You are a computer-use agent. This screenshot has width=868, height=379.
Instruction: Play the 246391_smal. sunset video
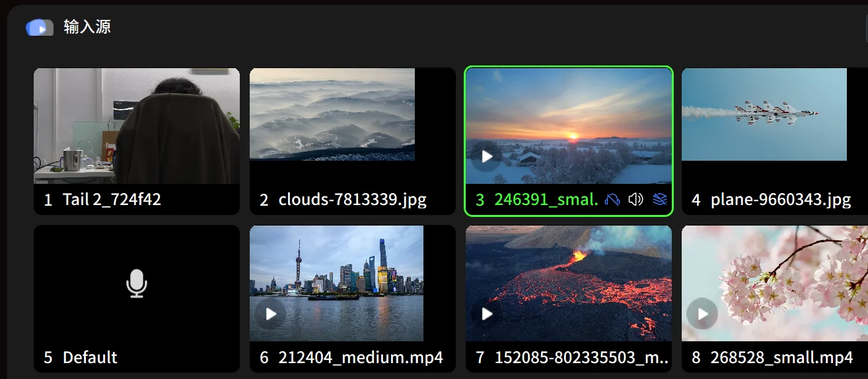pyautogui.click(x=487, y=157)
